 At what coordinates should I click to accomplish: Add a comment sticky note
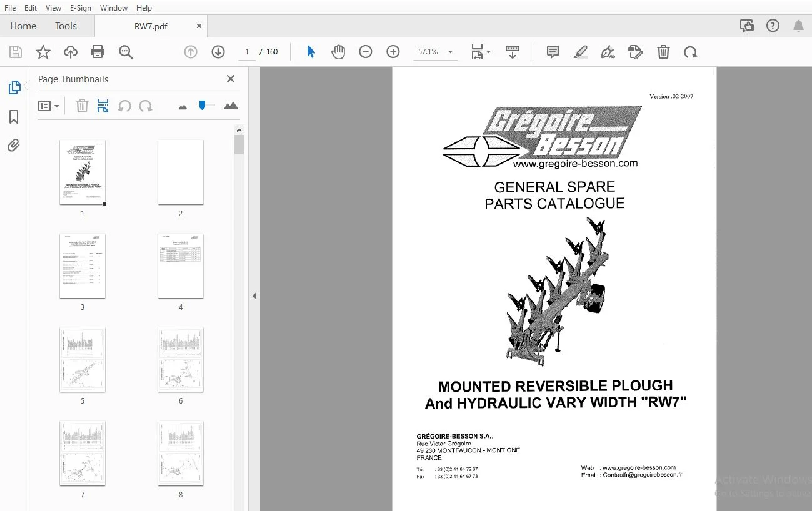pyautogui.click(x=553, y=52)
